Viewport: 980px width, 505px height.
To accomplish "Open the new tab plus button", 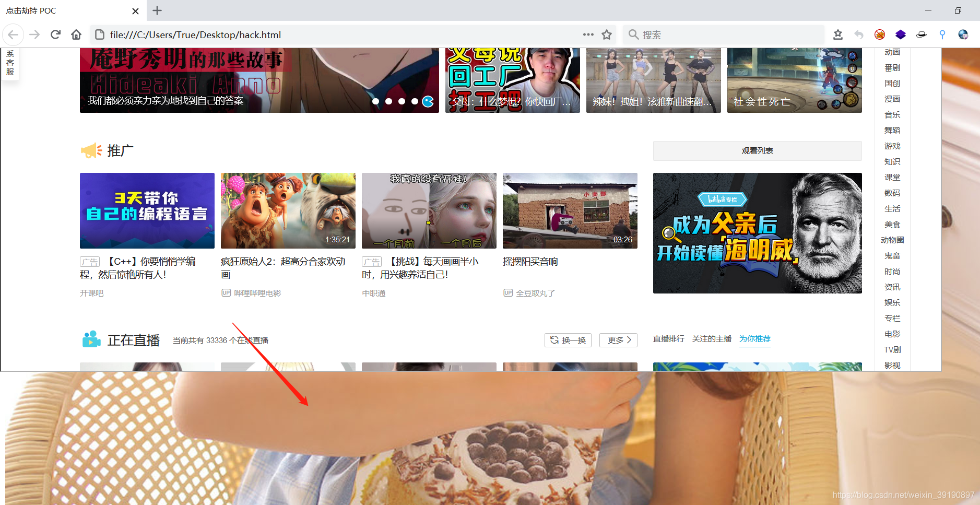I will (157, 10).
